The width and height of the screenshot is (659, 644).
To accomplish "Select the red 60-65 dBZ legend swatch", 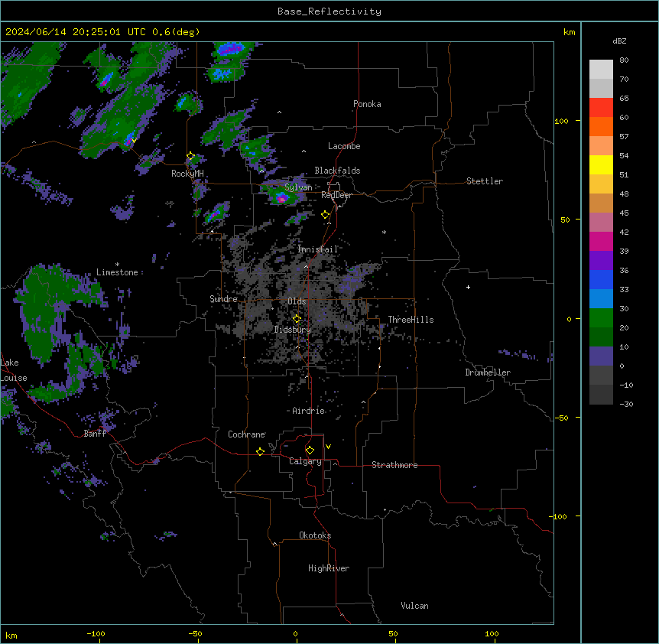I will point(601,108).
